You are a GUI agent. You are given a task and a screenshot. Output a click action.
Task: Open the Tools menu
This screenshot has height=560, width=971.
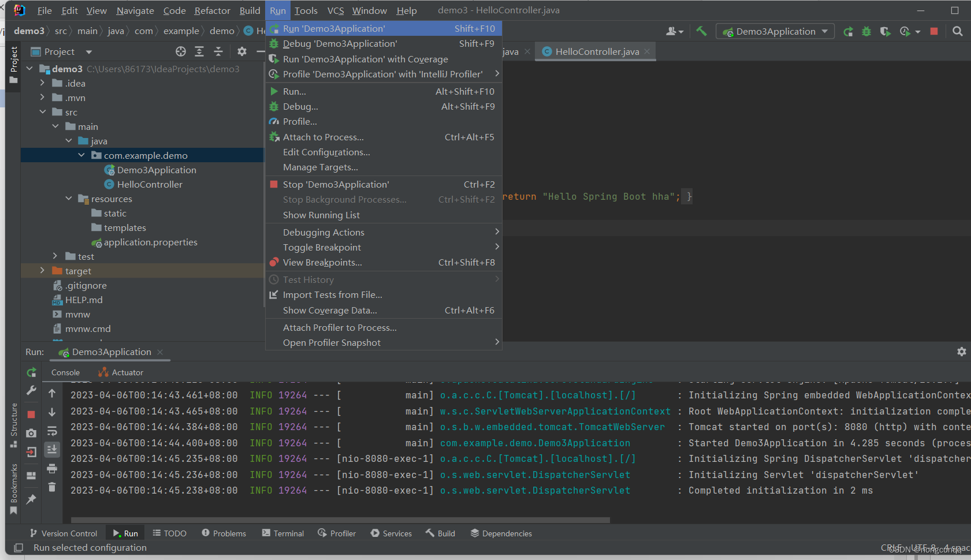pyautogui.click(x=306, y=10)
